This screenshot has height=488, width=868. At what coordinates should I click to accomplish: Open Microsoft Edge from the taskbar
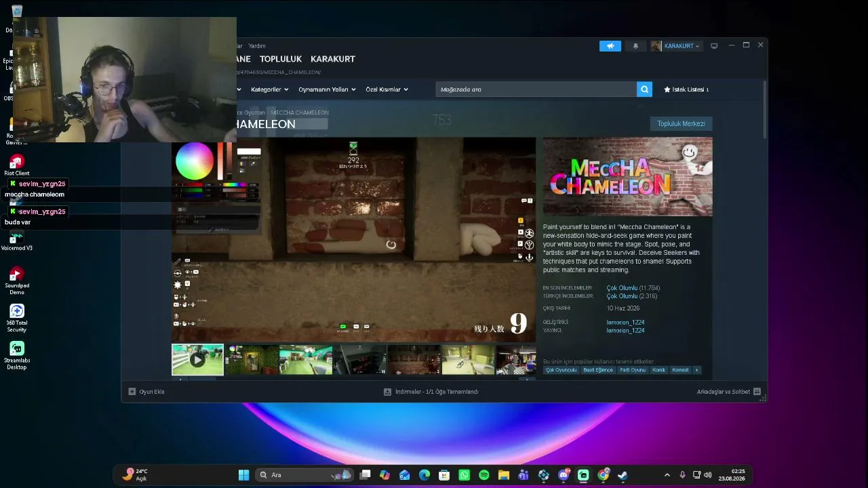pos(425,475)
